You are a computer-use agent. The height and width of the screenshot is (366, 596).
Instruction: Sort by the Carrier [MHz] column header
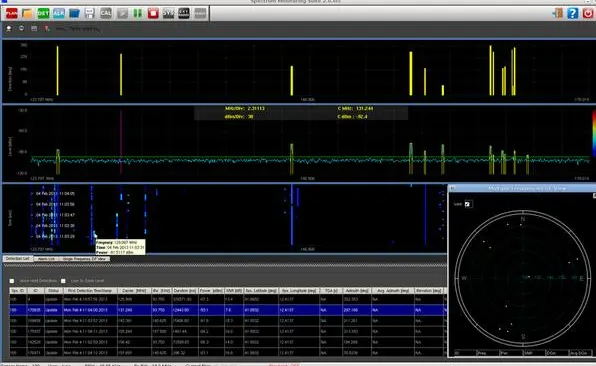click(134, 290)
